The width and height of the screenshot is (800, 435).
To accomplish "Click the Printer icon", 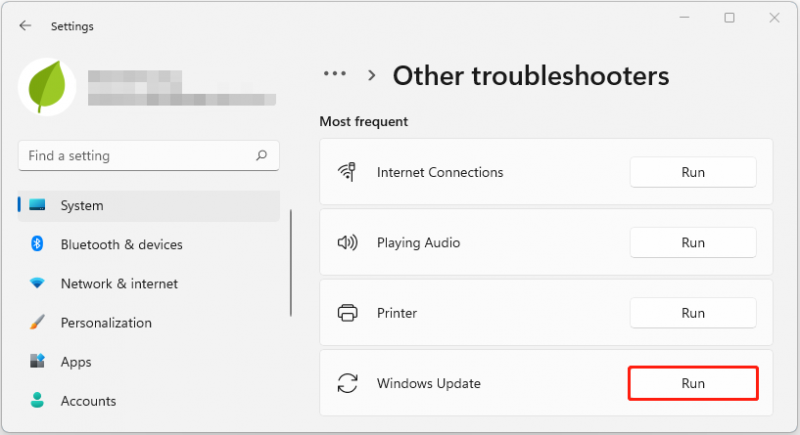I will [x=347, y=313].
